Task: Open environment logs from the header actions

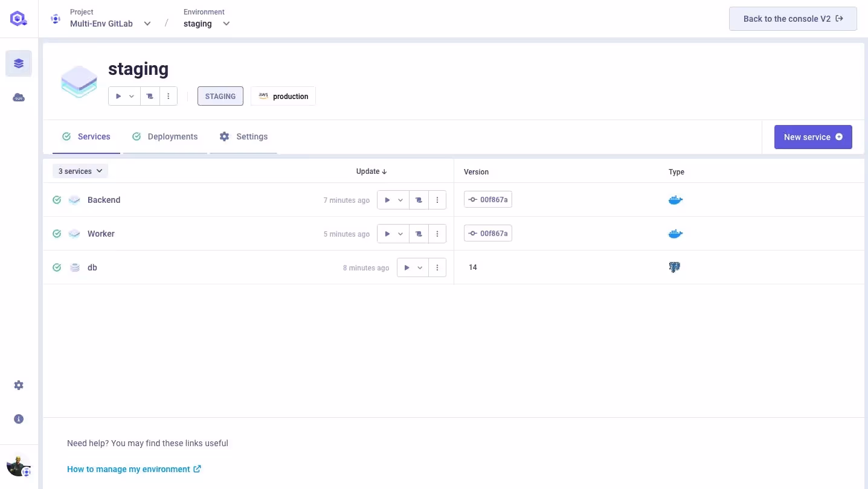Action: coord(150,95)
